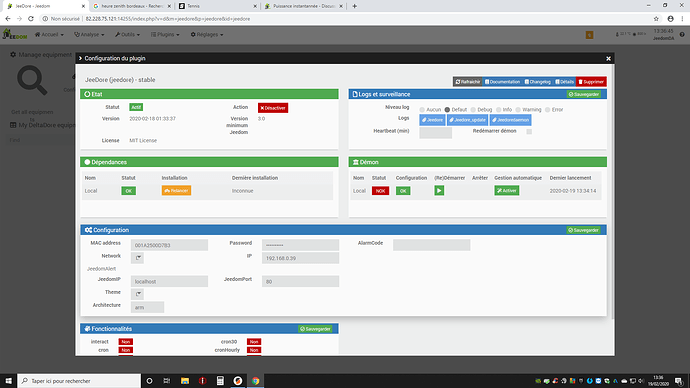The height and width of the screenshot is (388, 690).
Task: Start the daemon with the green play button
Action: pos(439,190)
